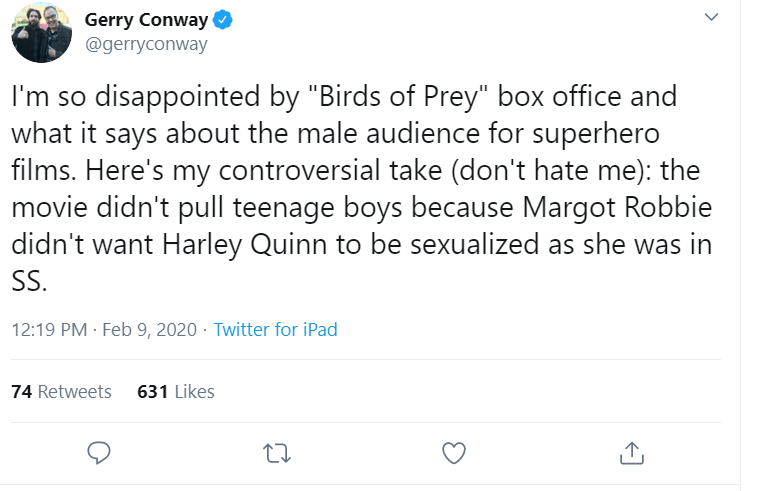758x491 pixels.
Task: View the 74 Retweets list
Action: point(61,391)
